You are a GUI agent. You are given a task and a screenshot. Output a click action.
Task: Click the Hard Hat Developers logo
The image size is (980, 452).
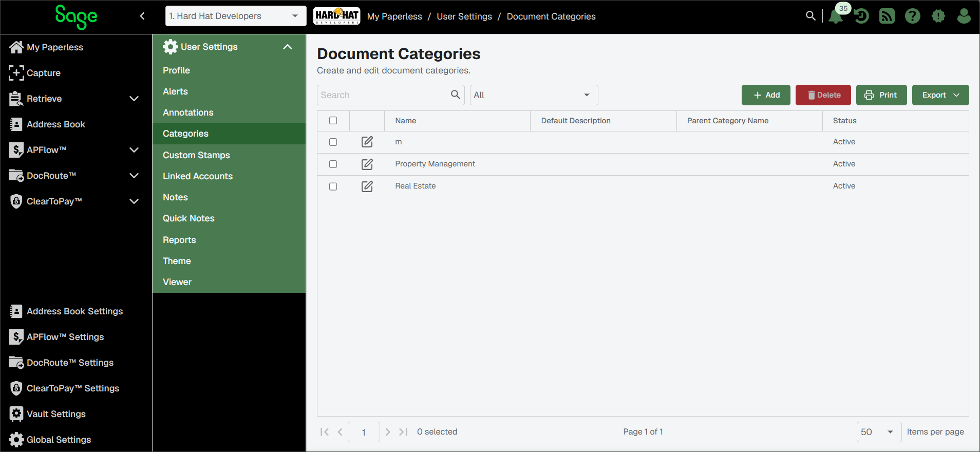[x=337, y=16]
